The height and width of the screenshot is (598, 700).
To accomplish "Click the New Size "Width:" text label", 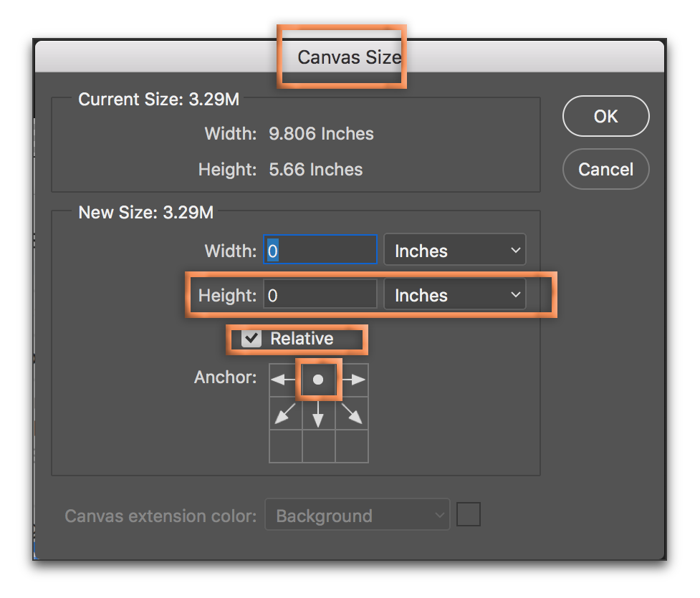I will coord(230,251).
